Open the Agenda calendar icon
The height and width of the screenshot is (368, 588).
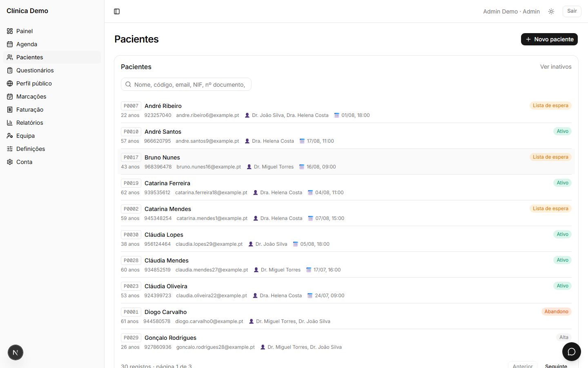10,44
